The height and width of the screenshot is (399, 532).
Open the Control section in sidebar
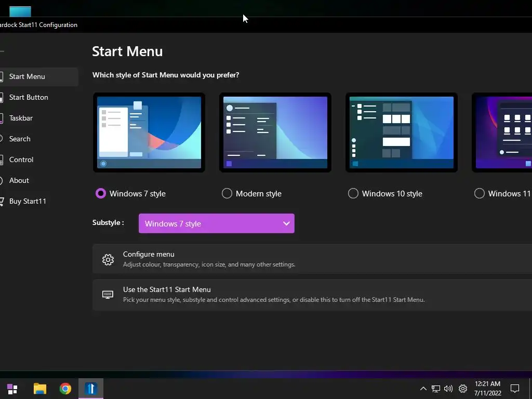pyautogui.click(x=38, y=159)
